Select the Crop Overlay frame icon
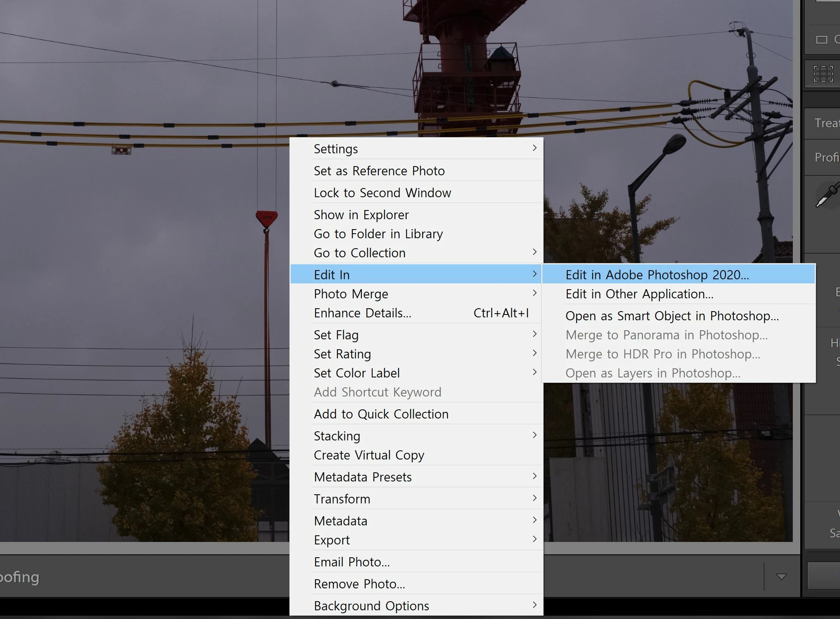The height and width of the screenshot is (619, 840). 823,74
